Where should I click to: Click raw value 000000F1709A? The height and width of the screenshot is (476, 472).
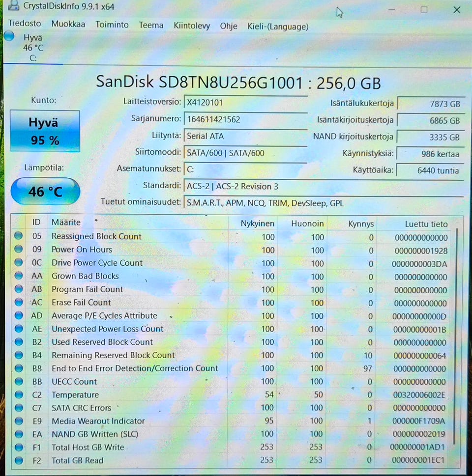coord(418,421)
